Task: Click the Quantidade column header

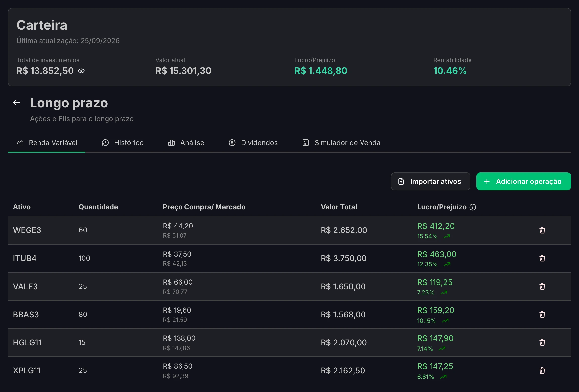Action: (98, 207)
